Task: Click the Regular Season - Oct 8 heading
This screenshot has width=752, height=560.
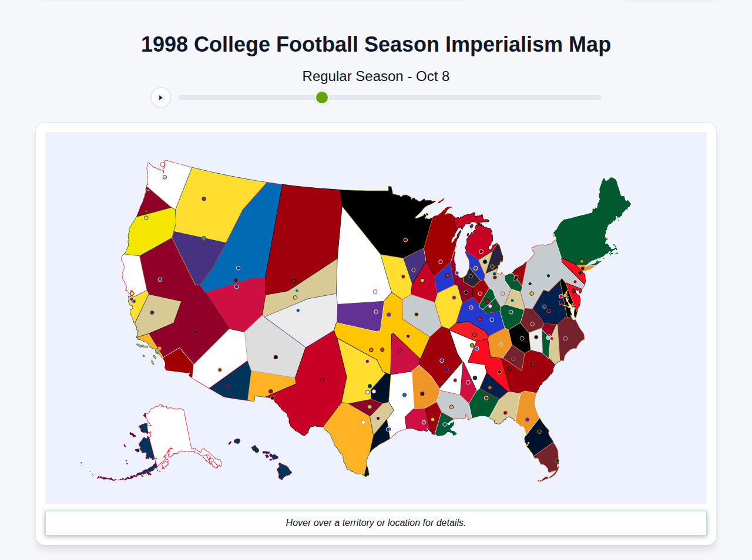Action: [376, 76]
